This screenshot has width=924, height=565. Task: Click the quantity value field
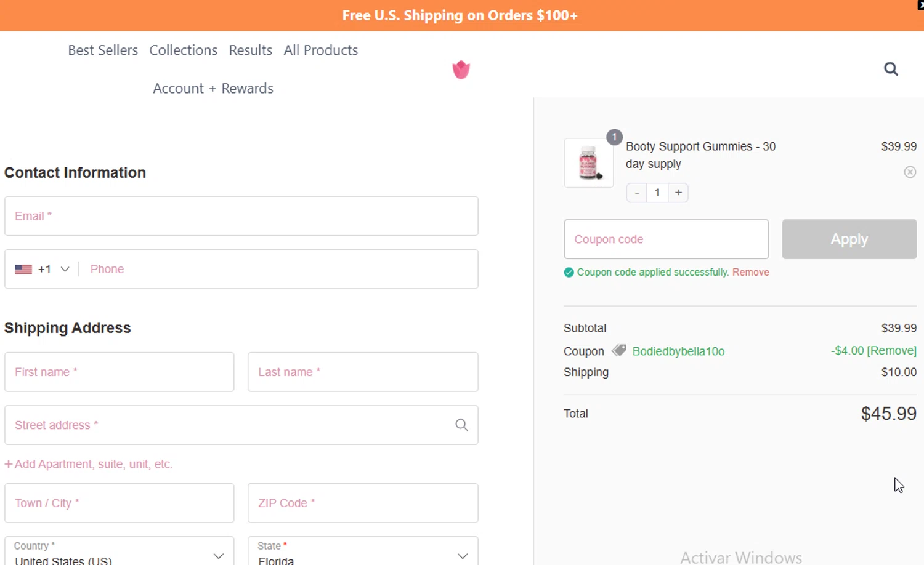point(657,193)
